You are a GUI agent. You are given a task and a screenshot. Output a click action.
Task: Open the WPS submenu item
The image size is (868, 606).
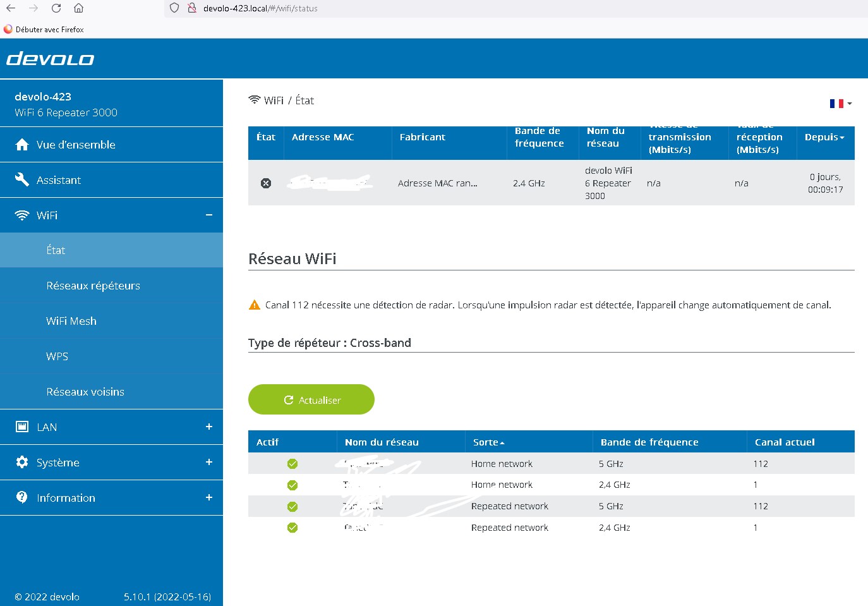(x=111, y=356)
